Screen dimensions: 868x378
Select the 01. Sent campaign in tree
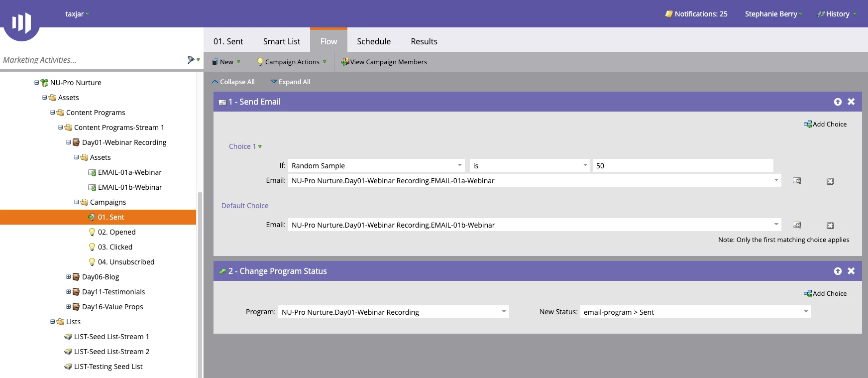tap(98, 217)
